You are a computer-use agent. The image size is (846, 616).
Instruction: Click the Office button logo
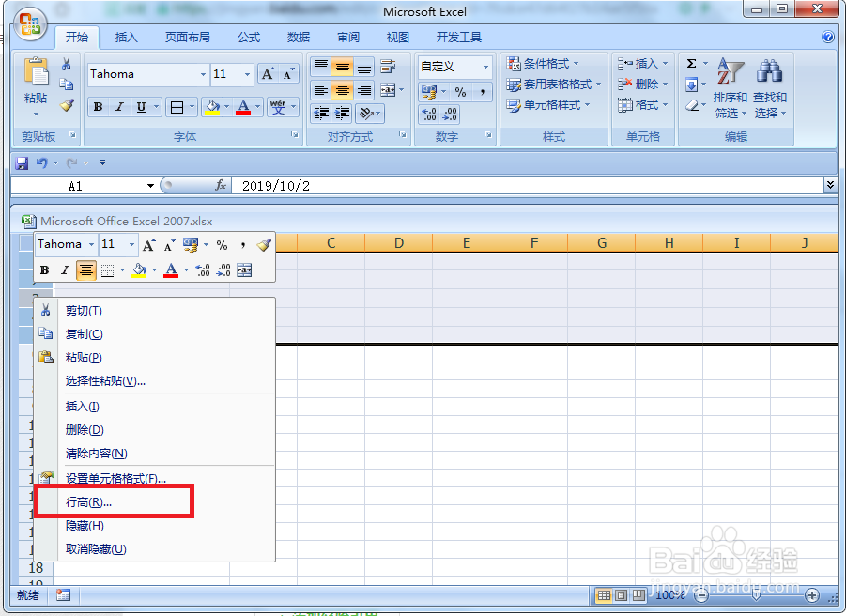[x=30, y=24]
